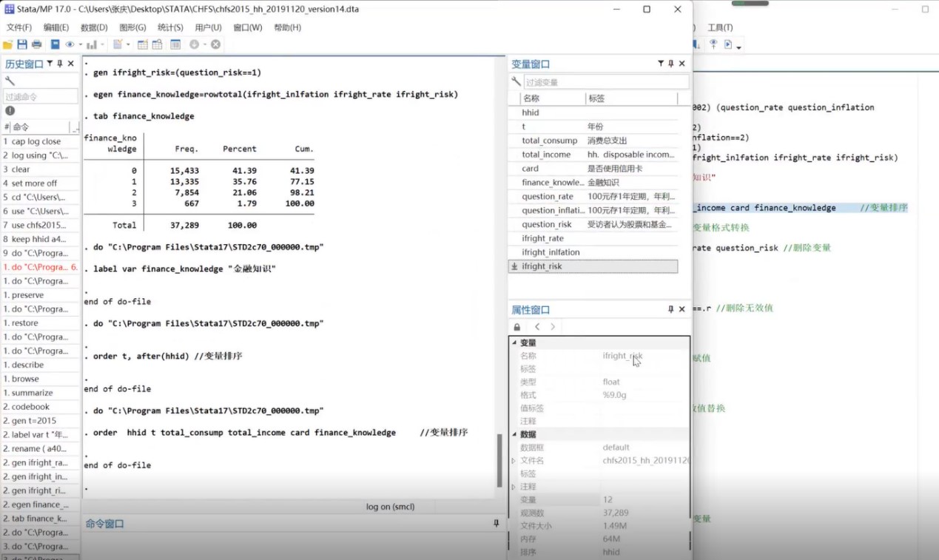Viewport: 939px width, 560px height.
Task: Open the 统计(S) menu
Action: point(170,27)
